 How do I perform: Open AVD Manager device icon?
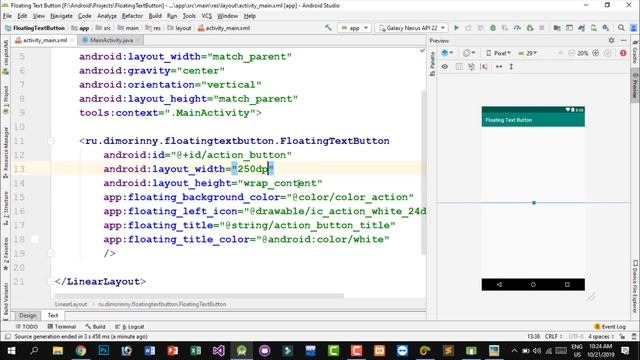pyautogui.click(x=593, y=28)
